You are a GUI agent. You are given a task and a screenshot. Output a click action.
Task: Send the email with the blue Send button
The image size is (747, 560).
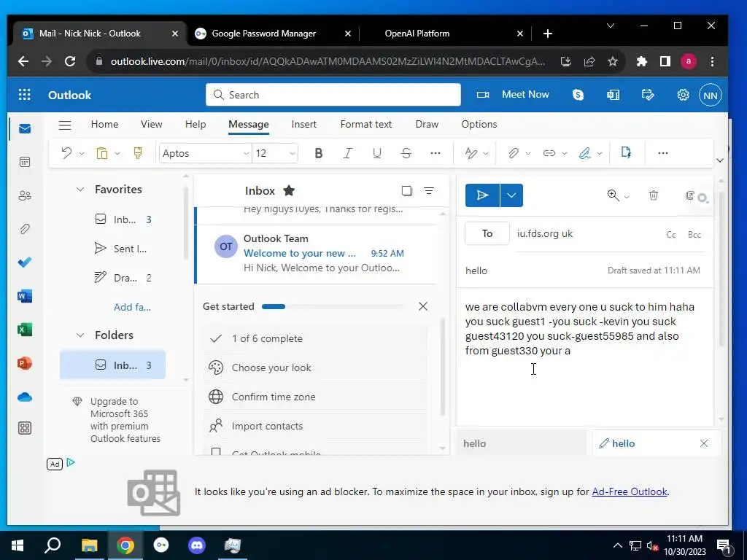click(x=482, y=195)
